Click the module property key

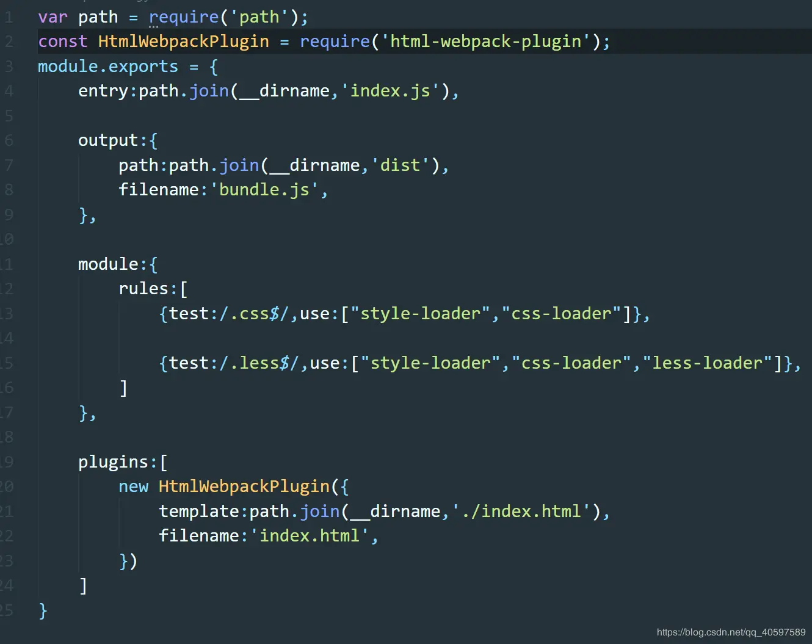[x=108, y=264]
